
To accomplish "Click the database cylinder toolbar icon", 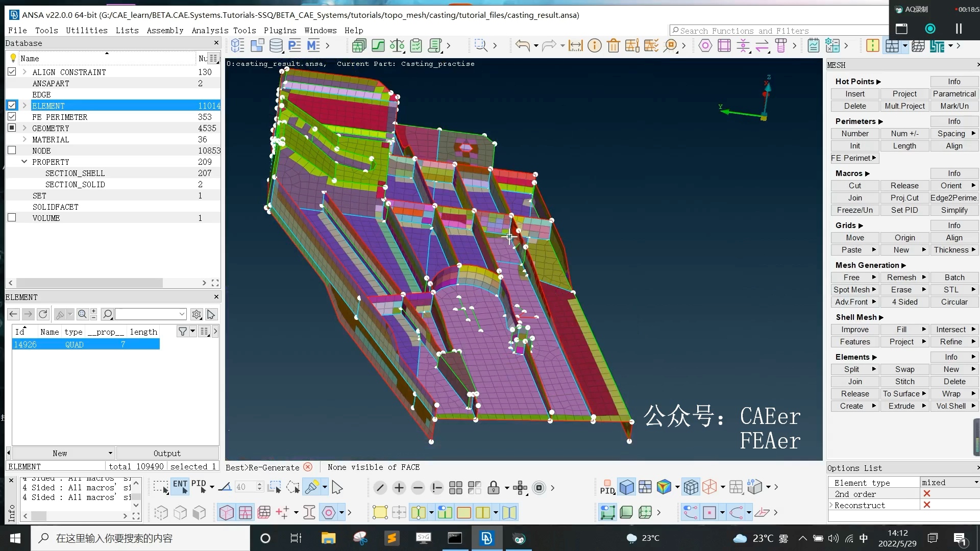I will pyautogui.click(x=276, y=46).
